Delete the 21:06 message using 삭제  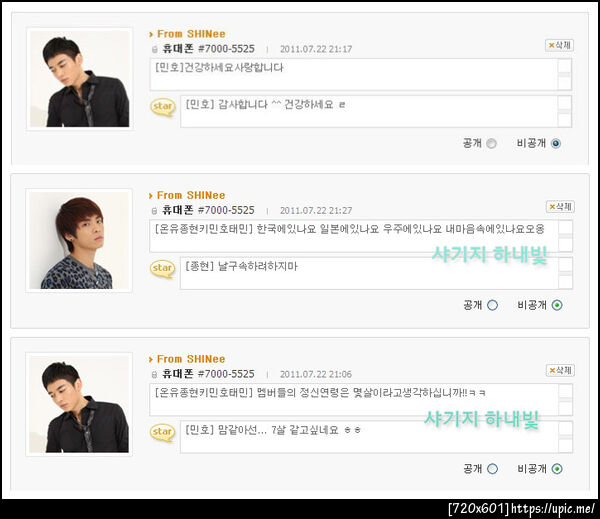560,370
